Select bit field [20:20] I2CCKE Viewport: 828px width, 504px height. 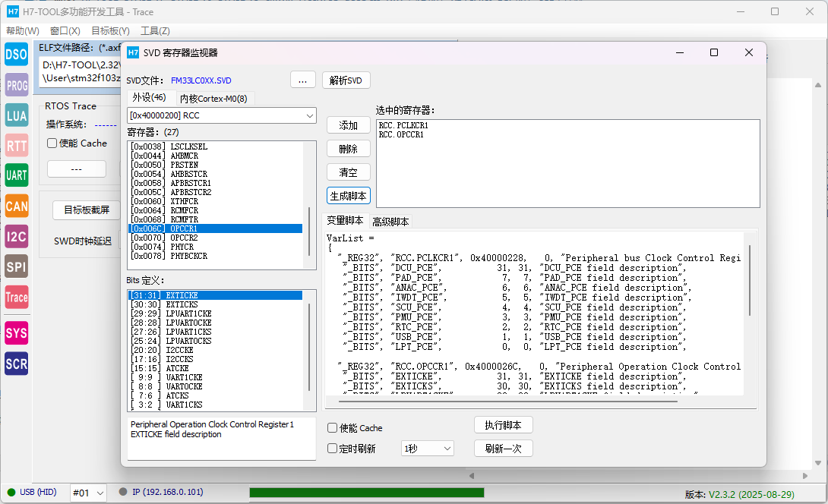tap(216, 350)
